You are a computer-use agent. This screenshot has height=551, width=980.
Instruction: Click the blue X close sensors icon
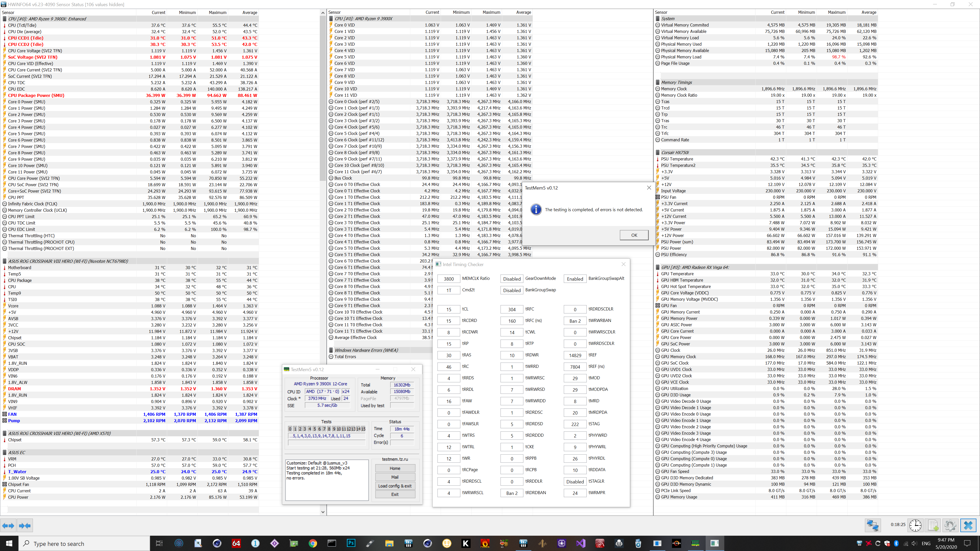[x=968, y=525]
